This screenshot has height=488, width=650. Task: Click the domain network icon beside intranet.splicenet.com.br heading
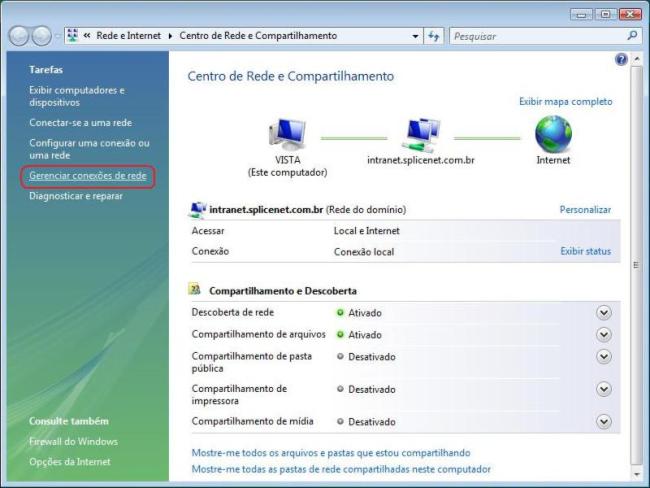tap(198, 209)
